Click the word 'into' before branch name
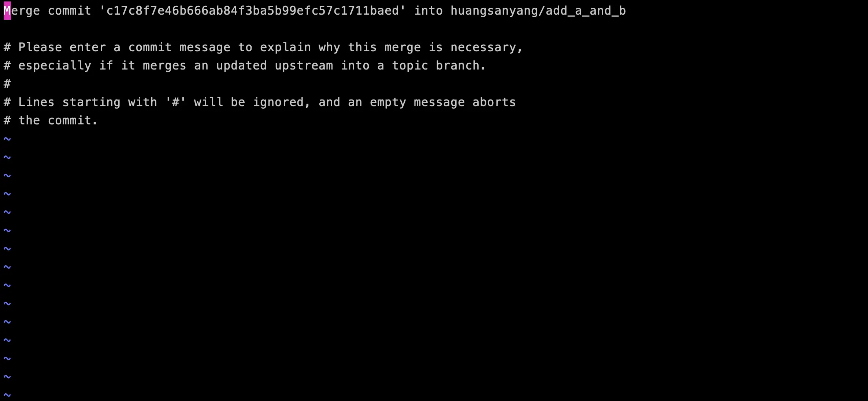The image size is (868, 401). (429, 11)
